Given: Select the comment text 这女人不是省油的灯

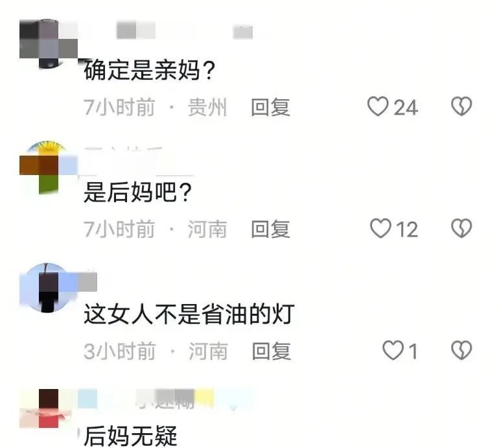Looking at the screenshot, I should point(189,314).
